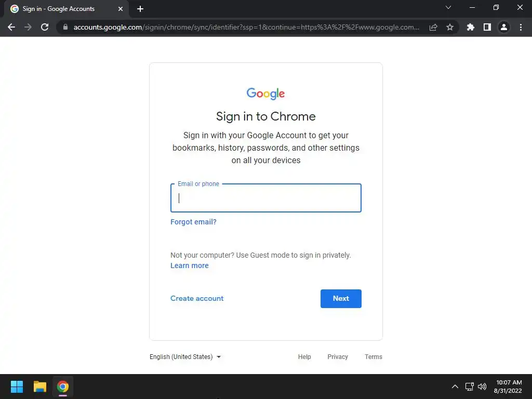Open the Extensions puzzle piece menu

click(471, 27)
